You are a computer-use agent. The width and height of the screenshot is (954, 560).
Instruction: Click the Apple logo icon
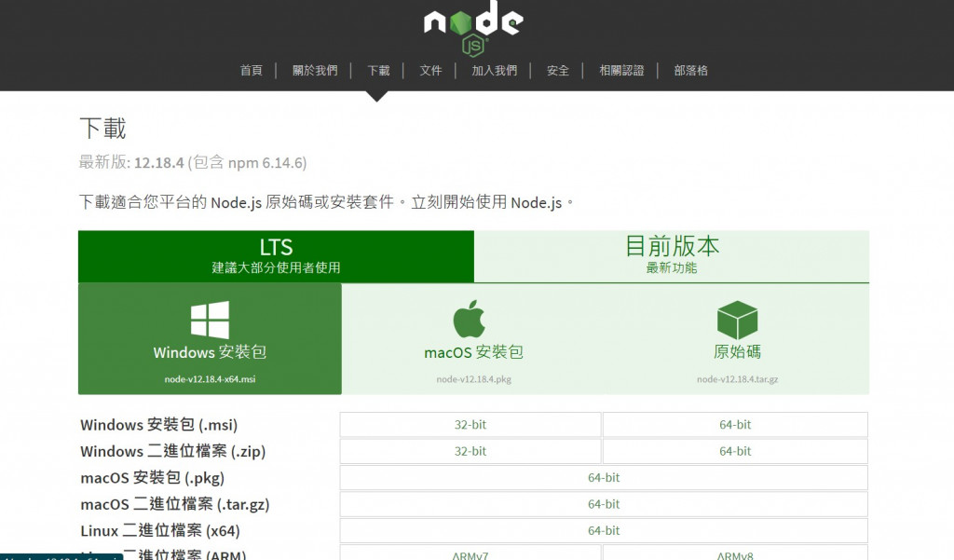[470, 319]
